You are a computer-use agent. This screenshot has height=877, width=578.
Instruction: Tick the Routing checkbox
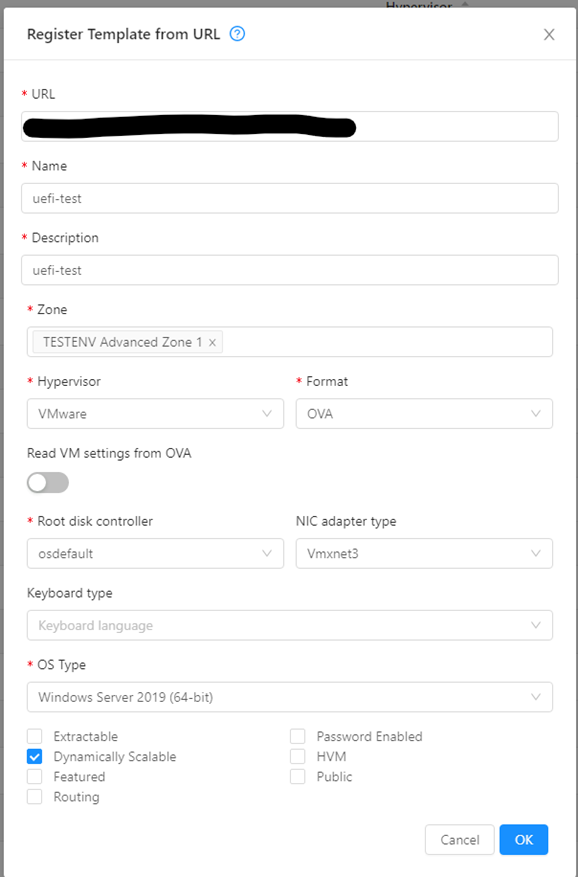35,796
